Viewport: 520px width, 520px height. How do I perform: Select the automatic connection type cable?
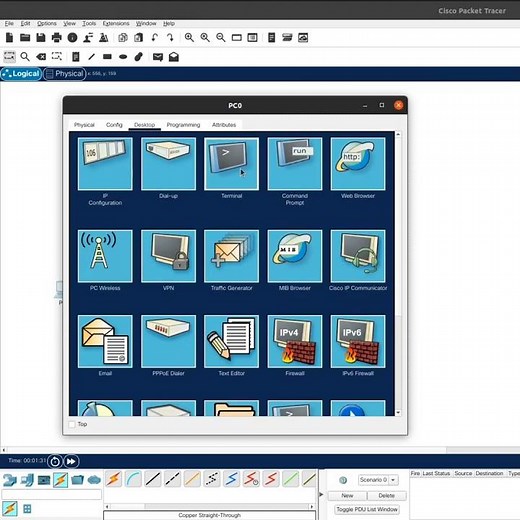[x=113, y=479]
